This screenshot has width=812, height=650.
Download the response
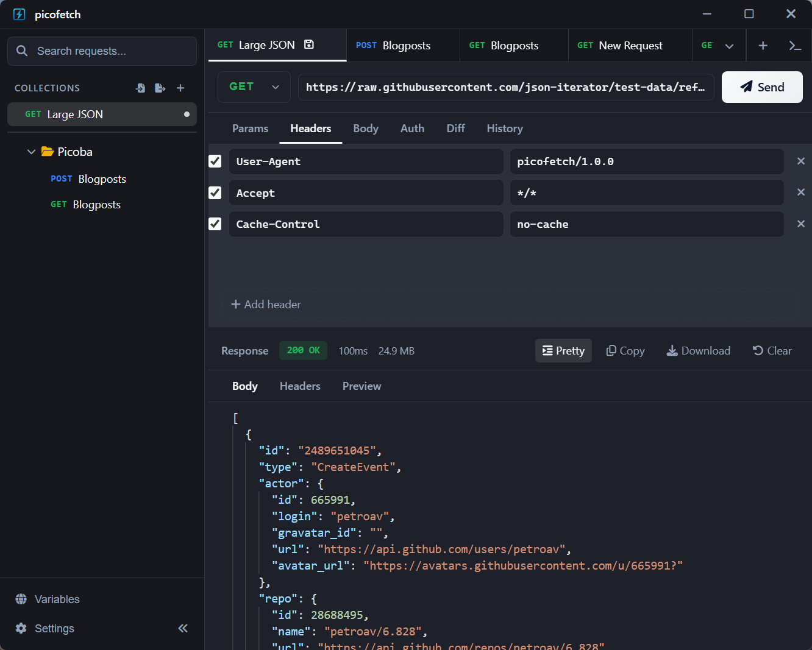click(699, 351)
